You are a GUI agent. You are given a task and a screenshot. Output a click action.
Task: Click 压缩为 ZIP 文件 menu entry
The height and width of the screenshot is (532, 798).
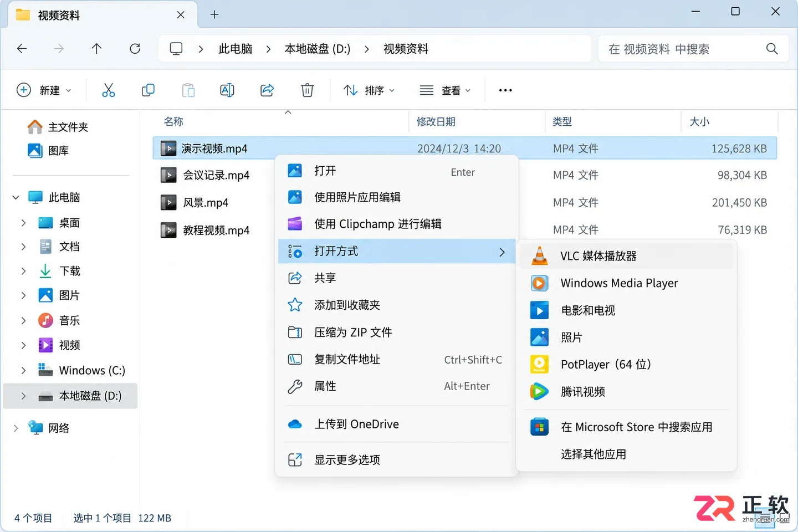(397, 332)
